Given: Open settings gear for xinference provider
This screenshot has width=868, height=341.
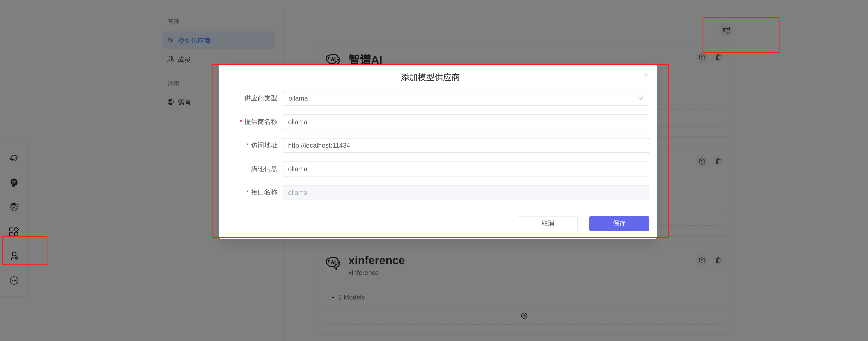Looking at the screenshot, I should [702, 260].
